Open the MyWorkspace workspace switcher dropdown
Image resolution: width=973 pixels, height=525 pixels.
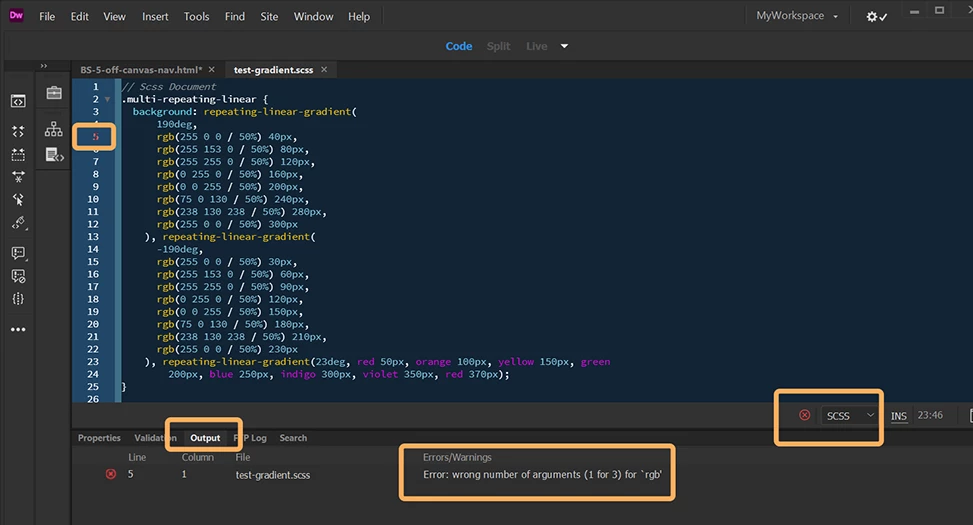tap(797, 16)
